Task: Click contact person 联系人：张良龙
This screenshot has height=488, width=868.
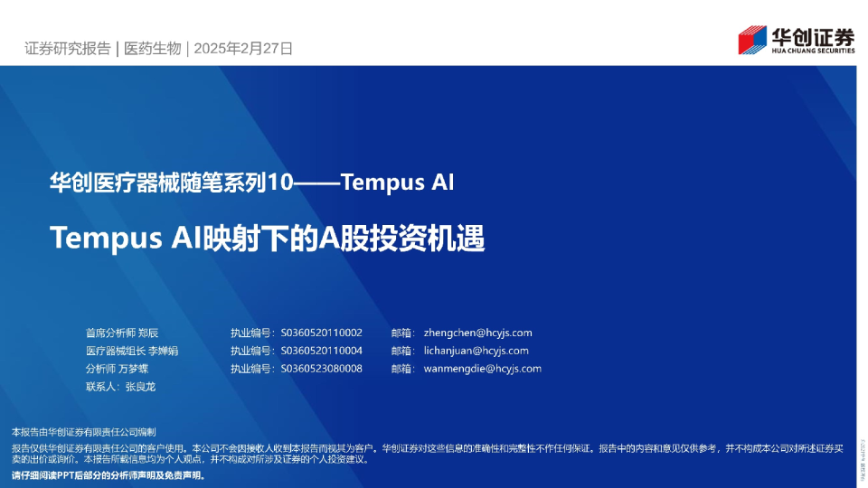Action: click(x=120, y=387)
